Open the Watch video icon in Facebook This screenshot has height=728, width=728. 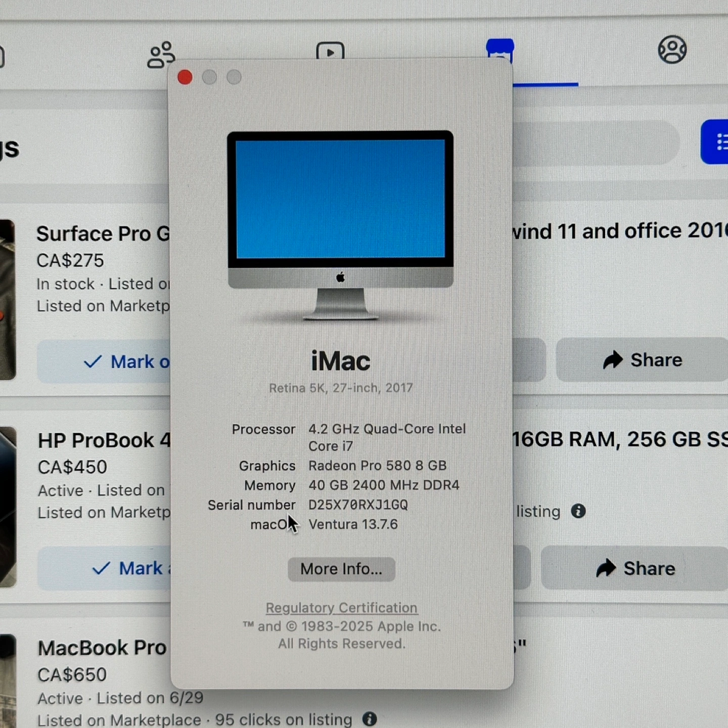click(x=330, y=51)
